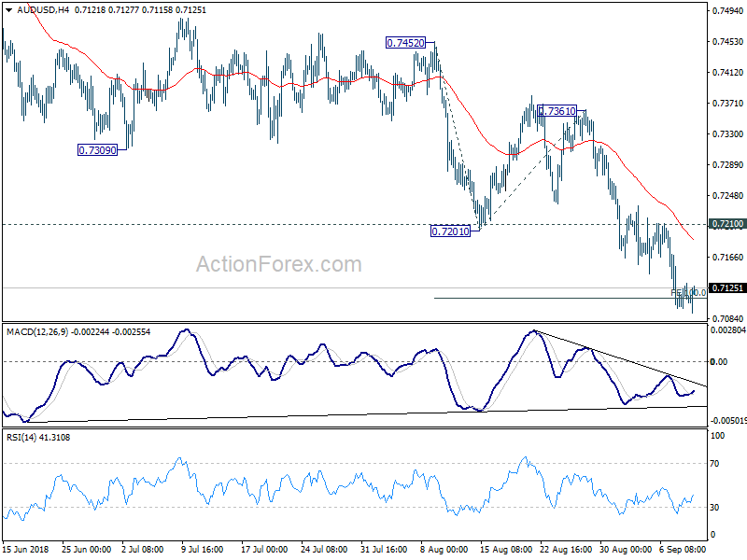Click the 9 Jul 16:00 date label

click(x=203, y=549)
